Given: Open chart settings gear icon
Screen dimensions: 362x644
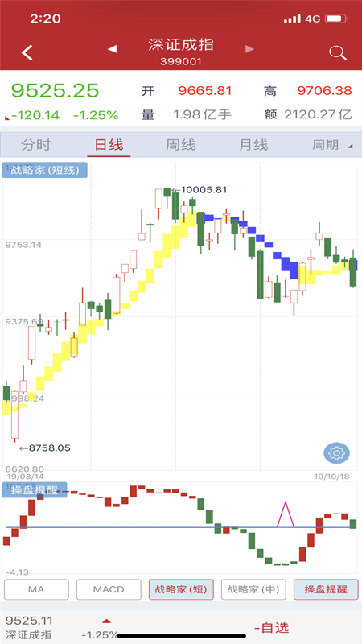Looking at the screenshot, I should pos(336,453).
